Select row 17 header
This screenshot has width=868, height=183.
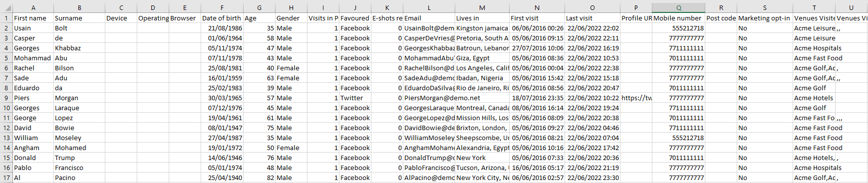click(6, 178)
